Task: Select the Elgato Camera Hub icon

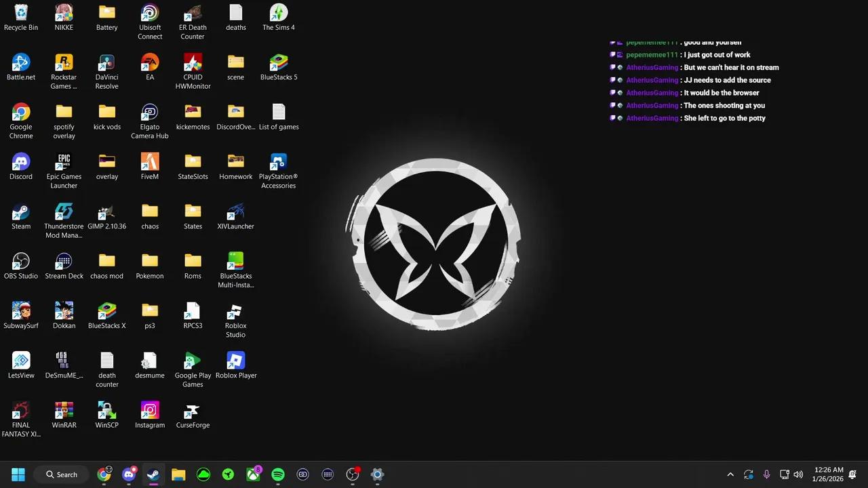Action: (x=150, y=113)
